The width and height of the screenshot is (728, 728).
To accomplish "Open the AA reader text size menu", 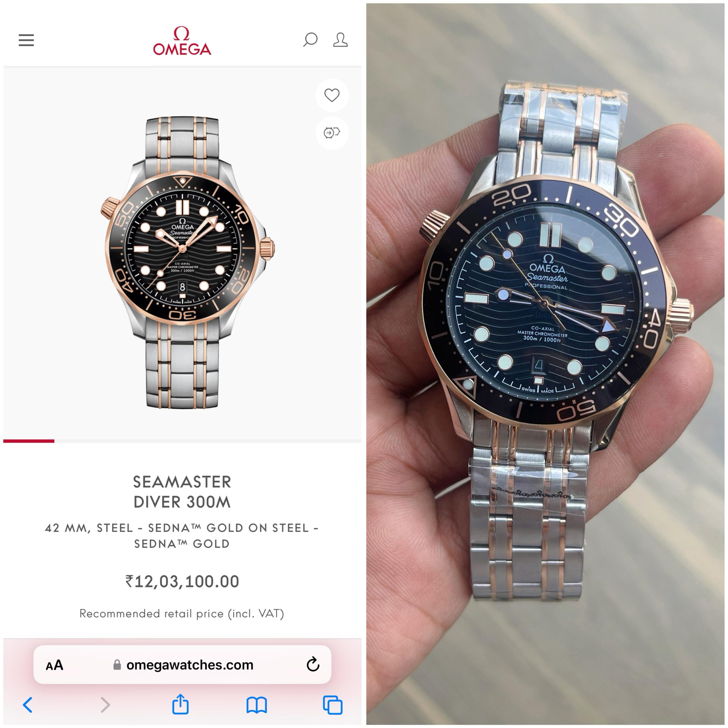I will [55, 665].
